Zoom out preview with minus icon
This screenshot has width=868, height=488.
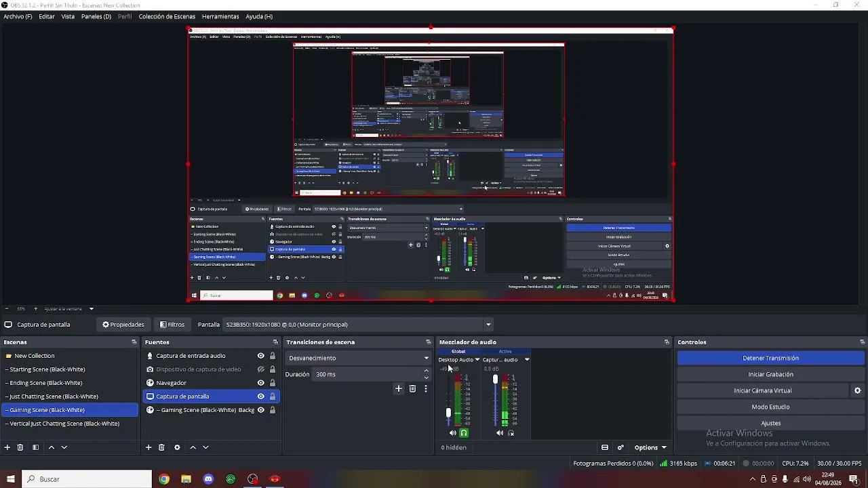click(x=7, y=308)
